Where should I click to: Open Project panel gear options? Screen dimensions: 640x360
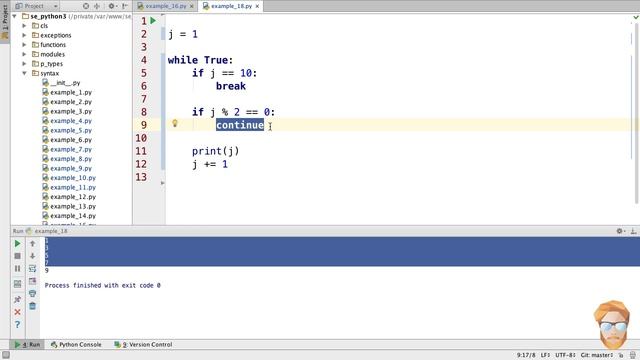[x=112, y=6]
